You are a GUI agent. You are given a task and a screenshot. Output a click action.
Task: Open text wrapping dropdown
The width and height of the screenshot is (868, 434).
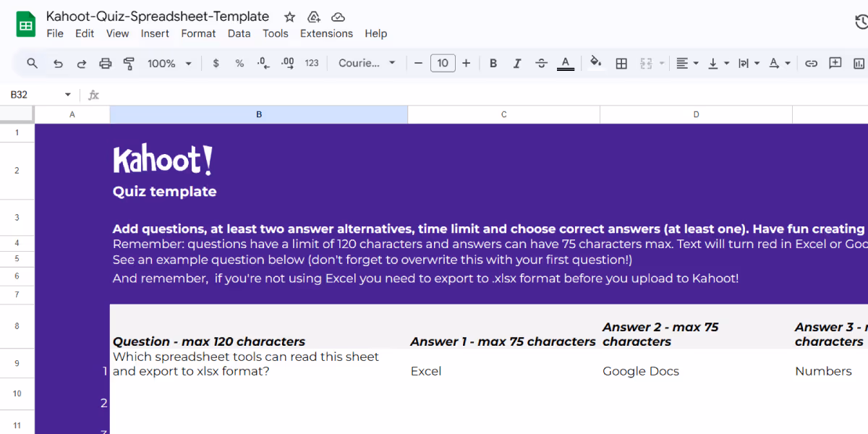(749, 64)
